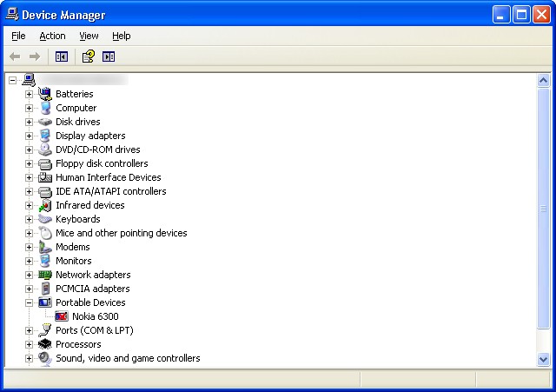Viewport: 556px width, 392px height.
Task: Click the Display adapters icon
Action: (45, 136)
